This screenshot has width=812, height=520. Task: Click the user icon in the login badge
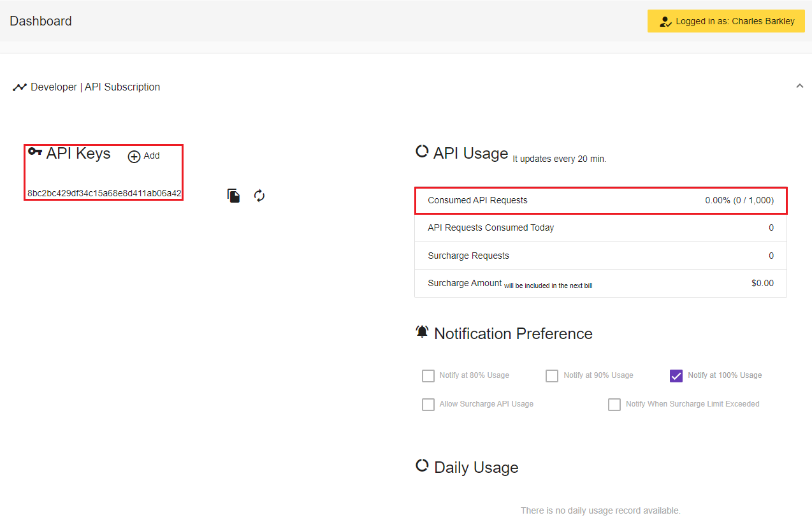665,21
